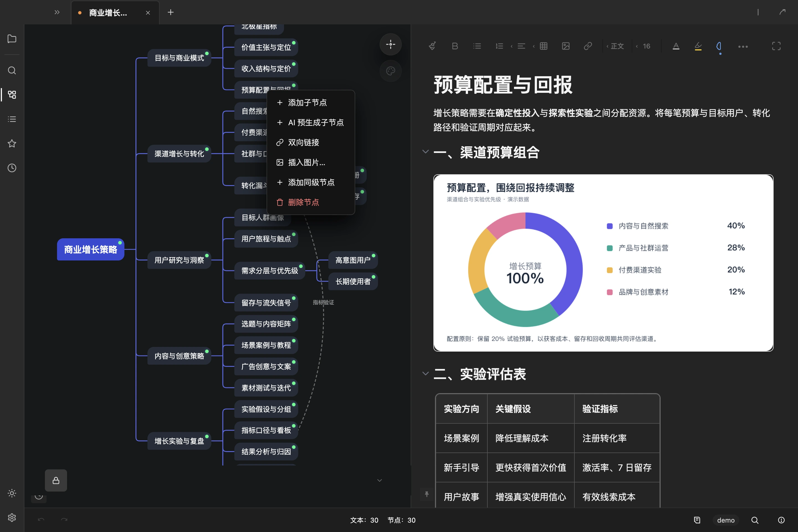
Task: Open search from the left sidebar
Action: click(x=12, y=71)
